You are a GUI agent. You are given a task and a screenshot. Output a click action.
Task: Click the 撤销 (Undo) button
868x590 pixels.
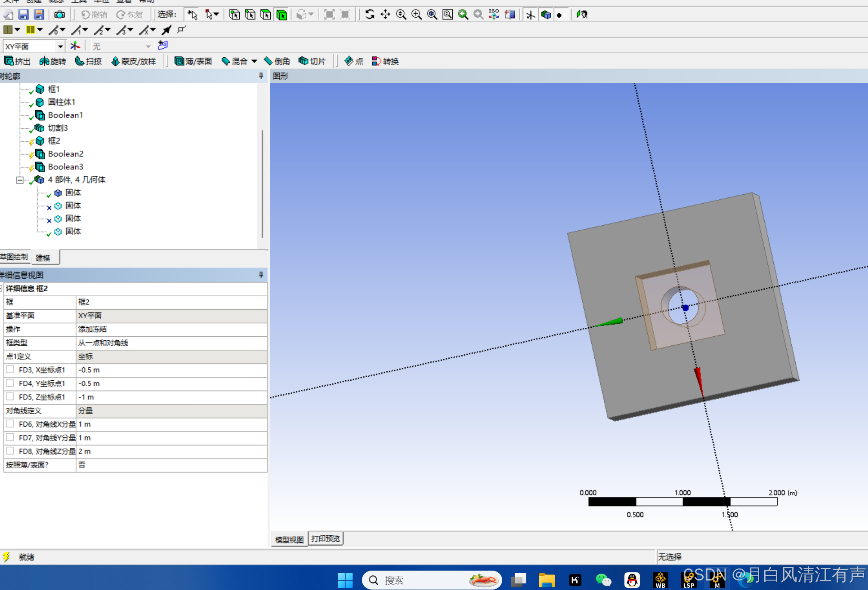point(94,15)
